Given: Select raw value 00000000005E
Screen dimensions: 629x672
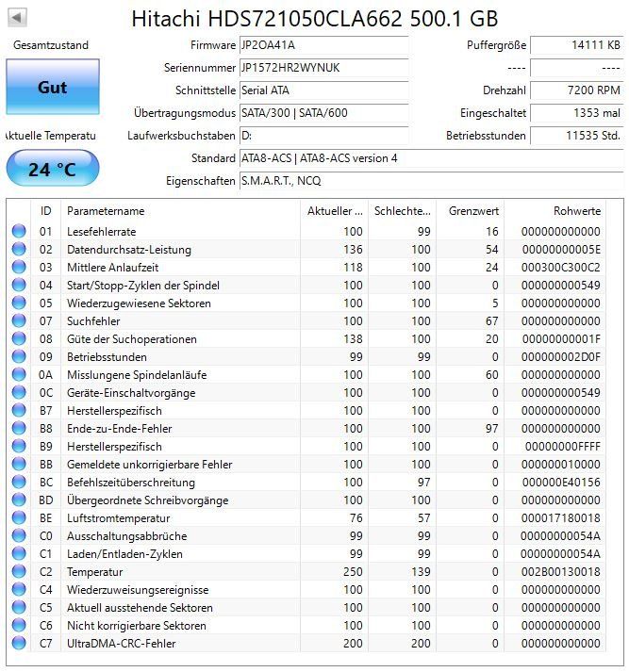Looking at the screenshot, I should click(x=561, y=250).
